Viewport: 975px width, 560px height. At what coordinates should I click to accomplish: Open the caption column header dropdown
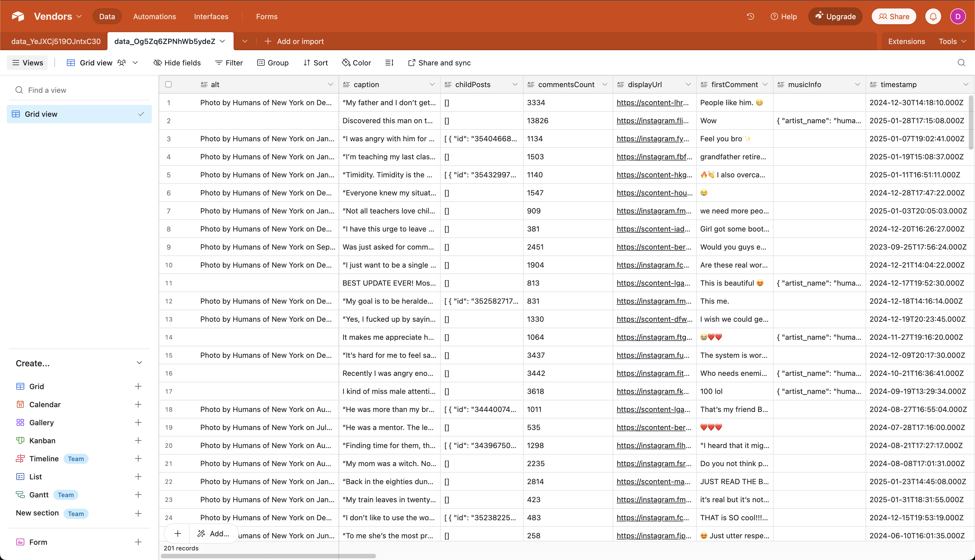pos(432,84)
